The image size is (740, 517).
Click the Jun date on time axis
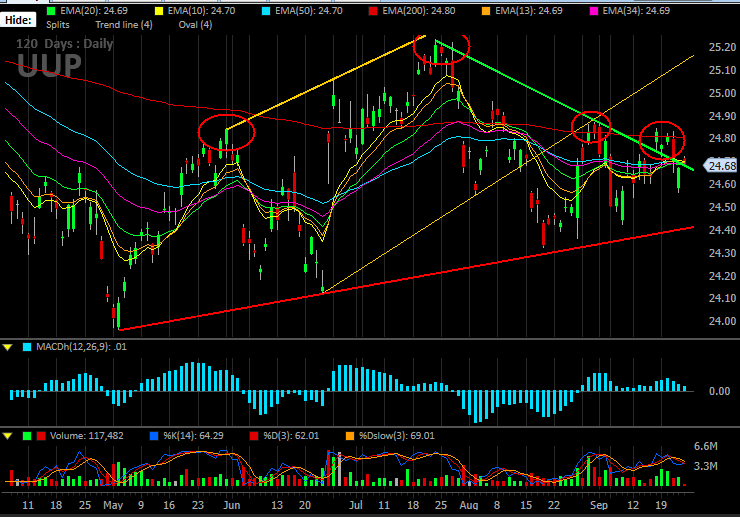232,505
